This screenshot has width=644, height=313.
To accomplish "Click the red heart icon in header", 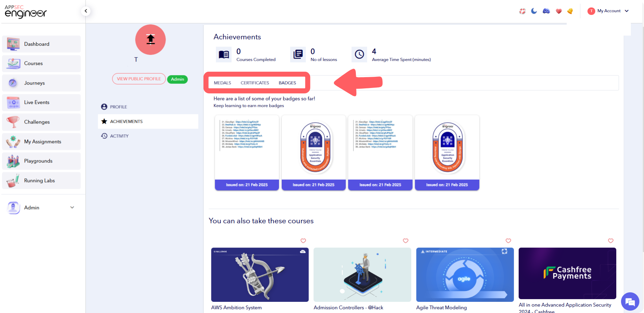I will tap(559, 11).
